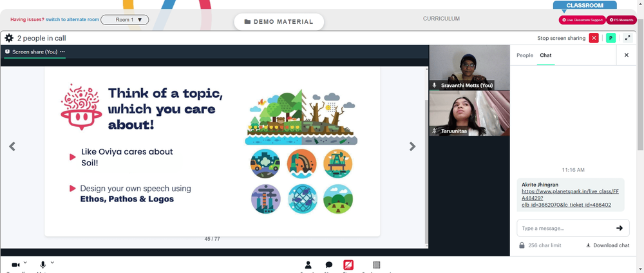
Task: Click the green P button
Action: click(x=611, y=38)
